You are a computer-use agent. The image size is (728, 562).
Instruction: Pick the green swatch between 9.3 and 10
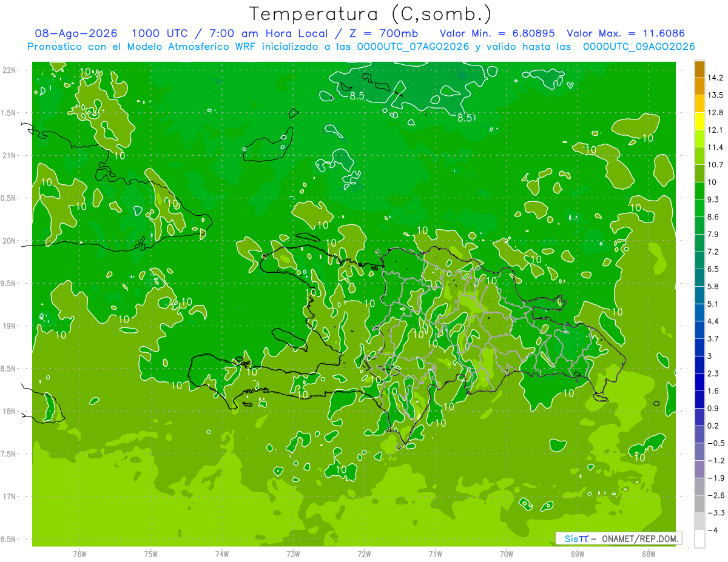699,191
